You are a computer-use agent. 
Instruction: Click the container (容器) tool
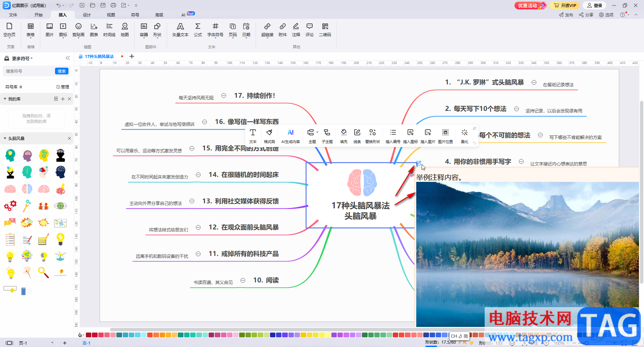click(144, 29)
